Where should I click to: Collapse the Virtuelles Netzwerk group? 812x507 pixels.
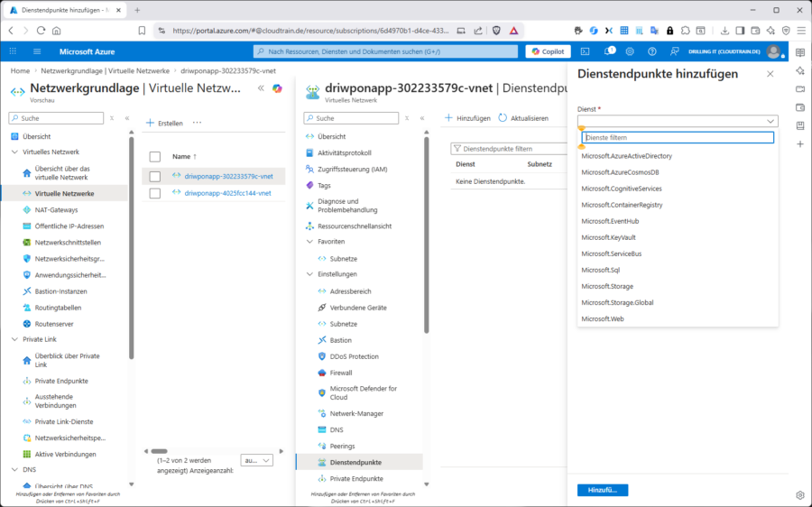(14, 152)
